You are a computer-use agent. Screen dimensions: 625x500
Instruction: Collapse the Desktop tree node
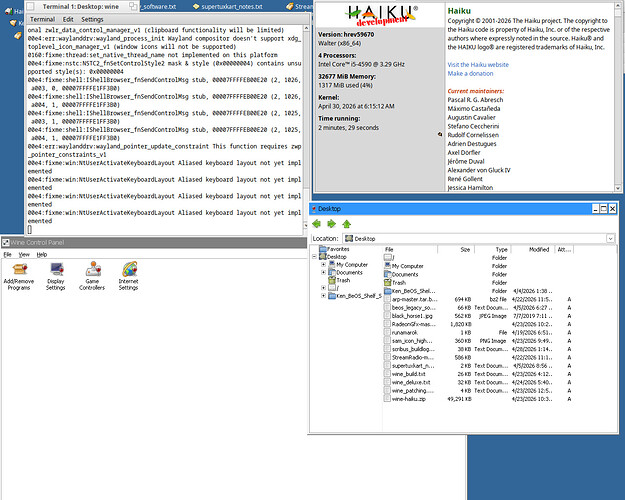click(314, 256)
